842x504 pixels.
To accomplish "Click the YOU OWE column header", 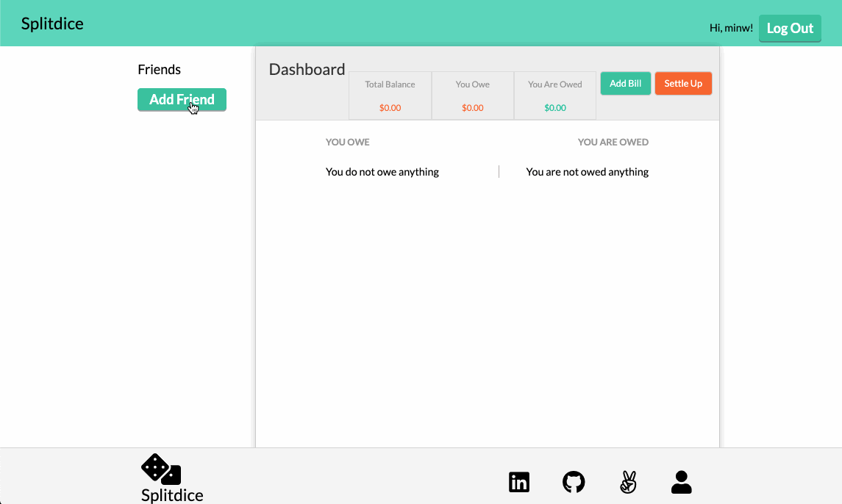I will 347,143.
